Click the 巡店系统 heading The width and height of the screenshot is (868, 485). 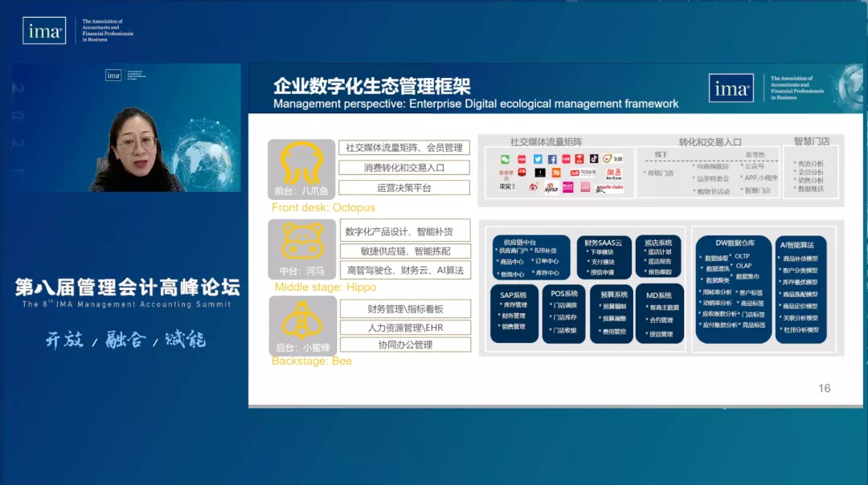click(658, 243)
